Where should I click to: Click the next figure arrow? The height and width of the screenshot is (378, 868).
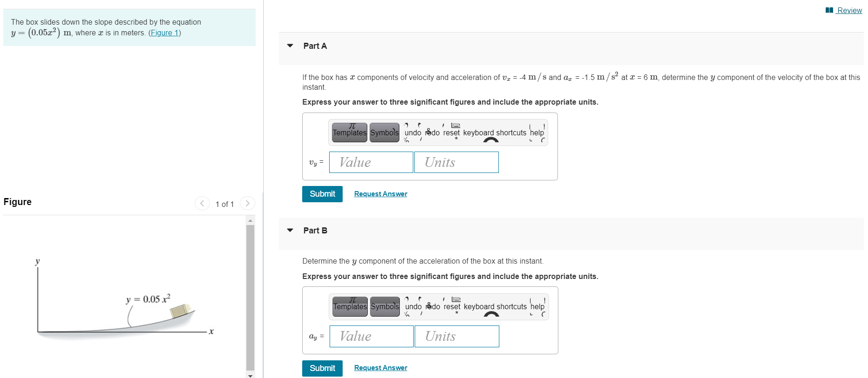click(247, 203)
